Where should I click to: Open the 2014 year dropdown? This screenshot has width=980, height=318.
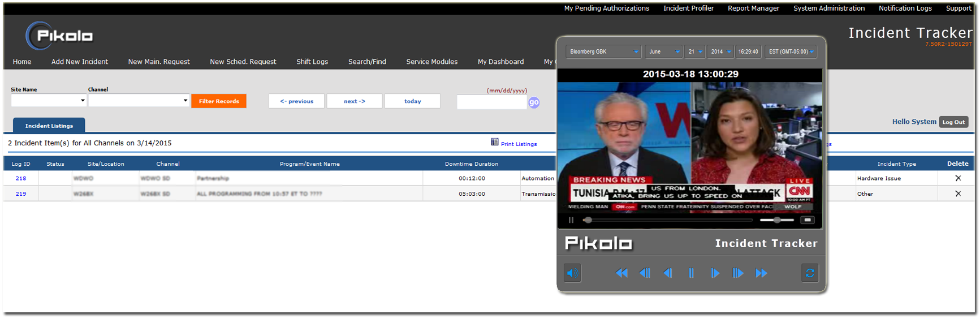[x=721, y=51]
